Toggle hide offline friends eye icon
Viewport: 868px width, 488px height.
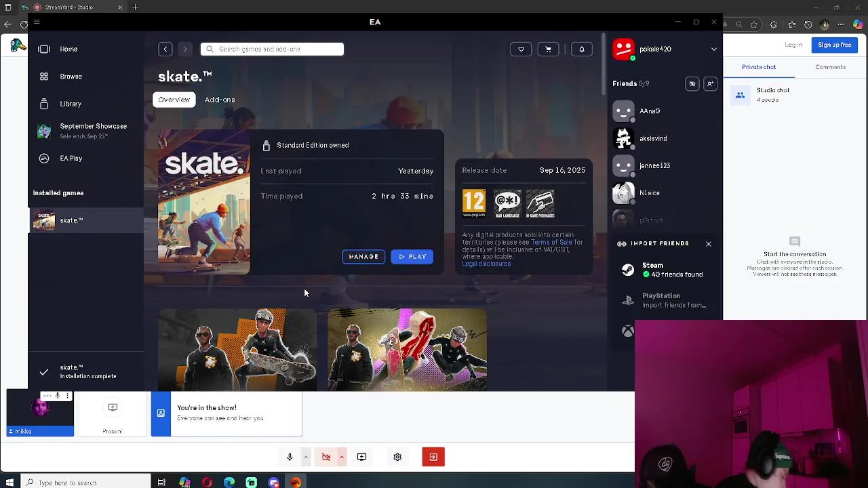692,83
